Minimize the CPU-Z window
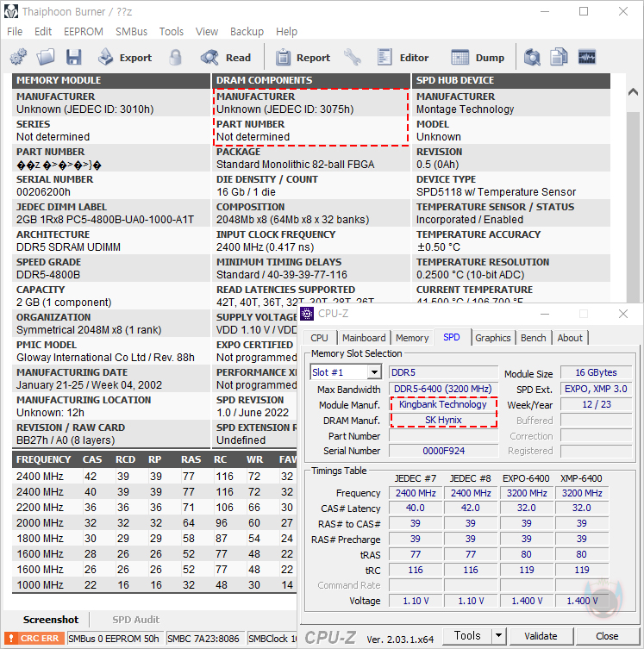Screen dimensions: 644x649 (x=545, y=314)
